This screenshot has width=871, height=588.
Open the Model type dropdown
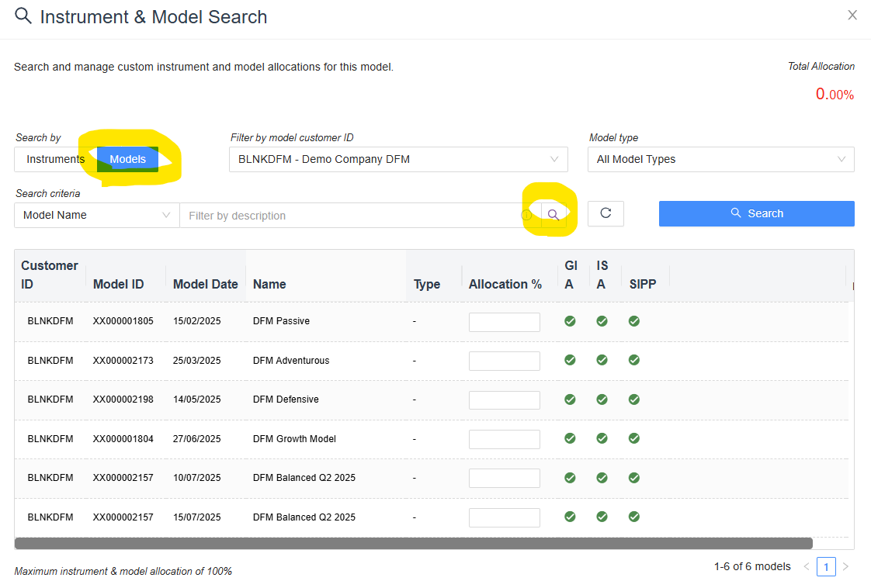720,159
